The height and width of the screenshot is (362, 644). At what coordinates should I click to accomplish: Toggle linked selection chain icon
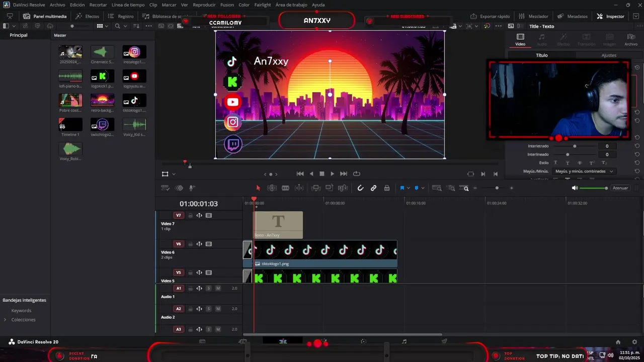(x=373, y=188)
